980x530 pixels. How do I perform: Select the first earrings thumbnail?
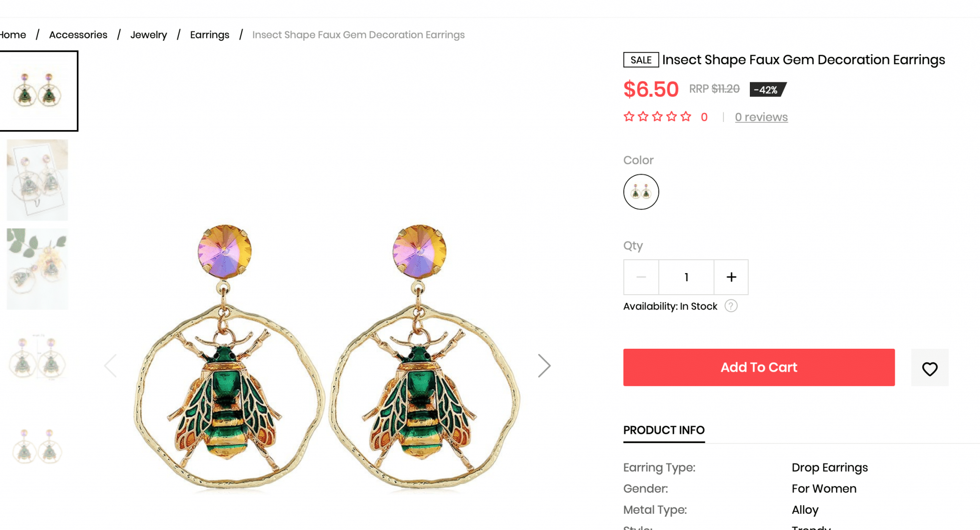click(38, 91)
